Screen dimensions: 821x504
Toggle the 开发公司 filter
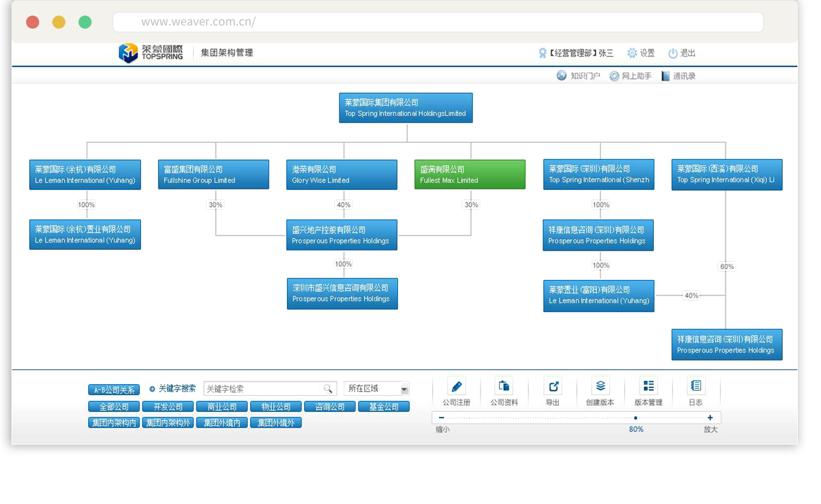point(168,407)
